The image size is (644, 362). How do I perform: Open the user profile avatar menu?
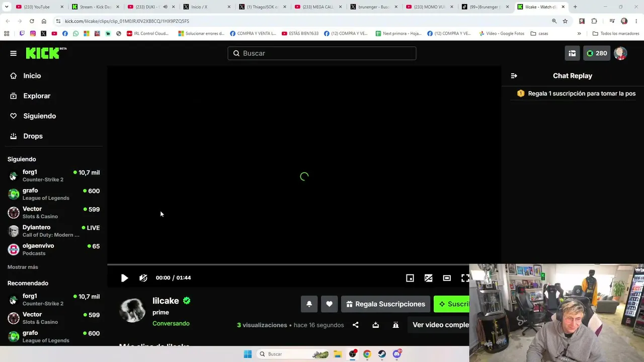pyautogui.click(x=620, y=53)
